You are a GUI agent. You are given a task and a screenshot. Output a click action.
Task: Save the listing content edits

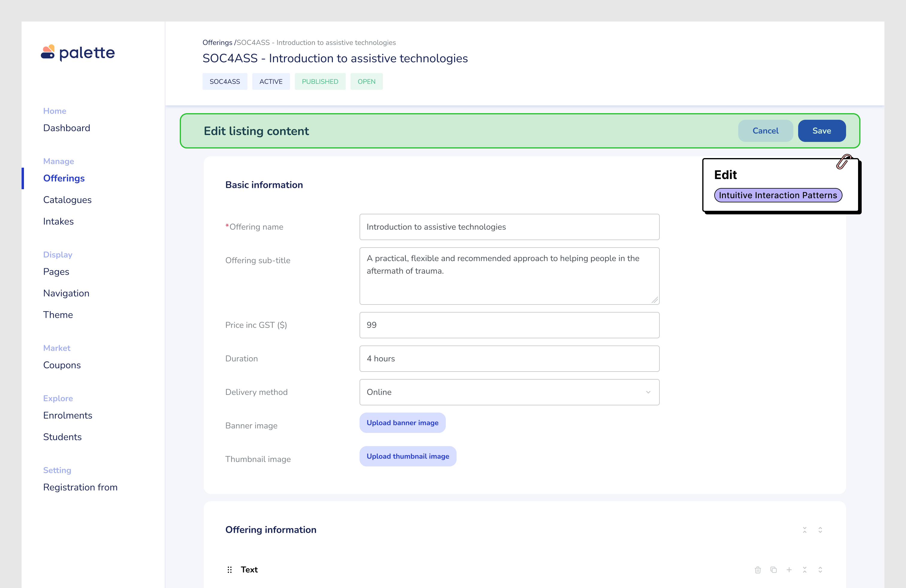tap(822, 131)
